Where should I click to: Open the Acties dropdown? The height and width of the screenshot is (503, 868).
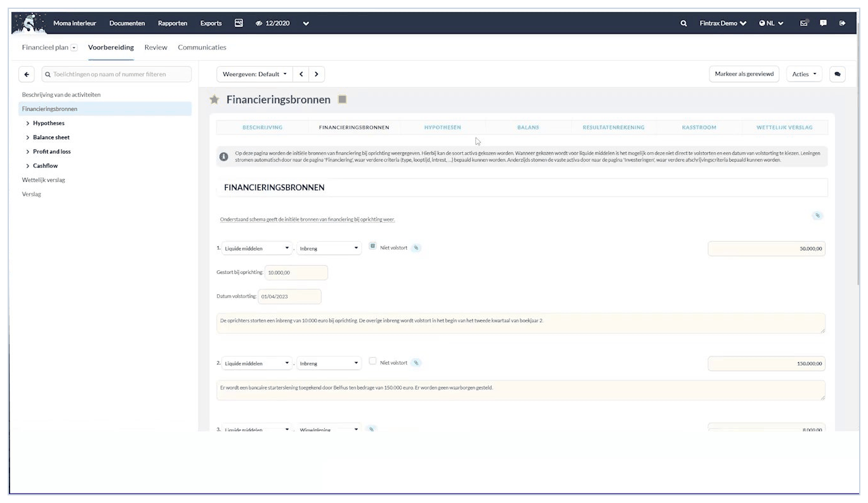pyautogui.click(x=805, y=74)
